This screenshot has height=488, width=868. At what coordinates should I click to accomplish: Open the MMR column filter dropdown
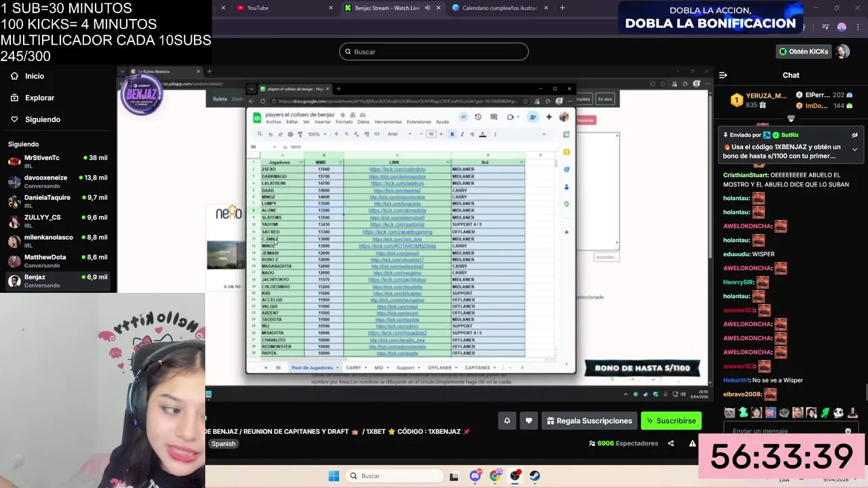point(339,162)
